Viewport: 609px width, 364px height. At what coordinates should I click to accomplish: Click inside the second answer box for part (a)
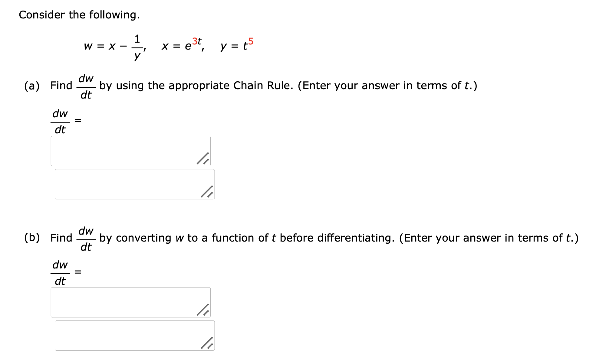[133, 184]
